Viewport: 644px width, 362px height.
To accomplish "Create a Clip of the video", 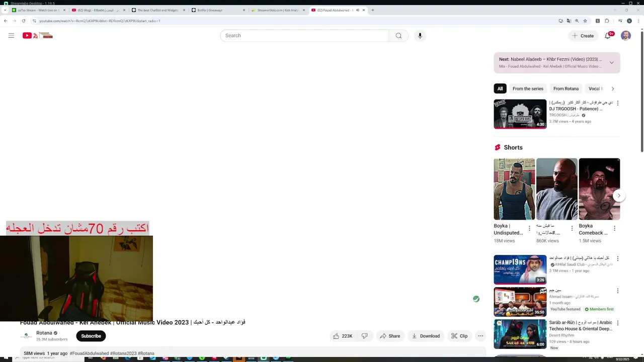I will tap(459, 336).
